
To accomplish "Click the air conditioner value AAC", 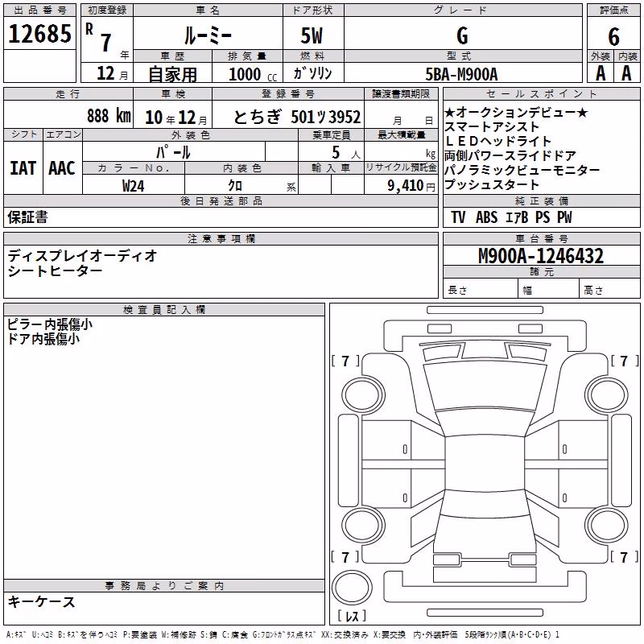I will (x=62, y=168).
